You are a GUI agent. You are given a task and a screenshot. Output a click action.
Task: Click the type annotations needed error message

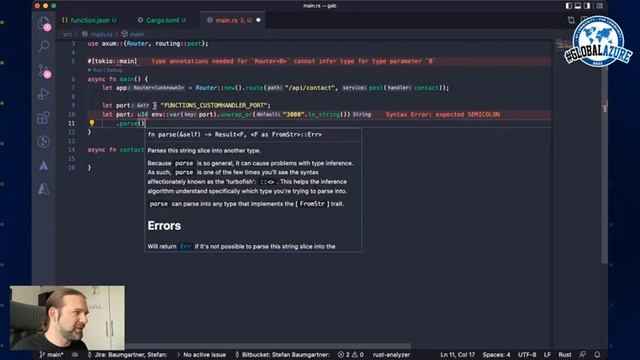tap(293, 61)
